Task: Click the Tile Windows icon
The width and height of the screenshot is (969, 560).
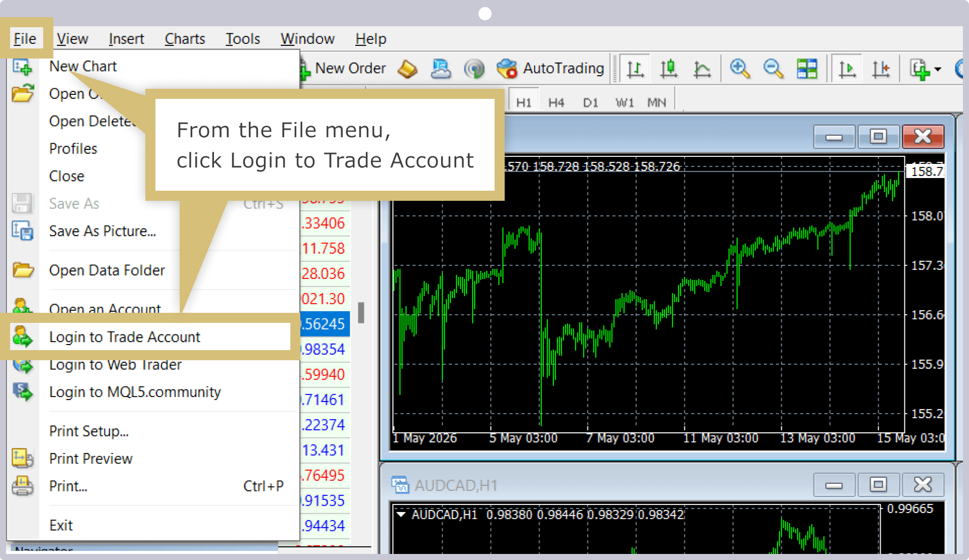Action: tap(806, 69)
